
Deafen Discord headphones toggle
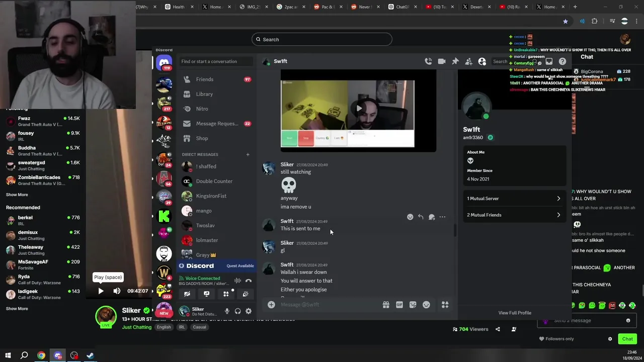(x=237, y=311)
